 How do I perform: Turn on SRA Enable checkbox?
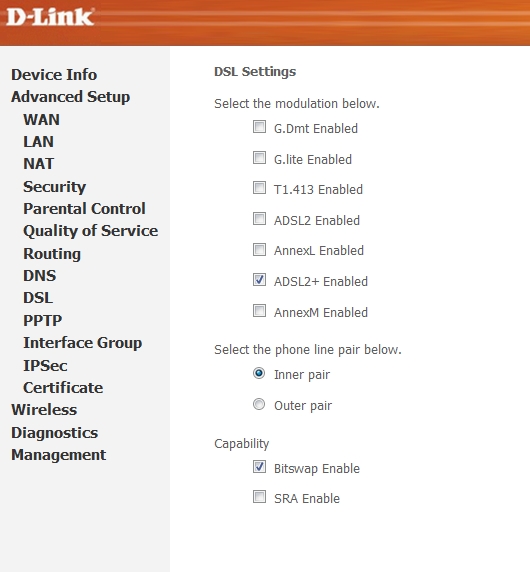259,497
